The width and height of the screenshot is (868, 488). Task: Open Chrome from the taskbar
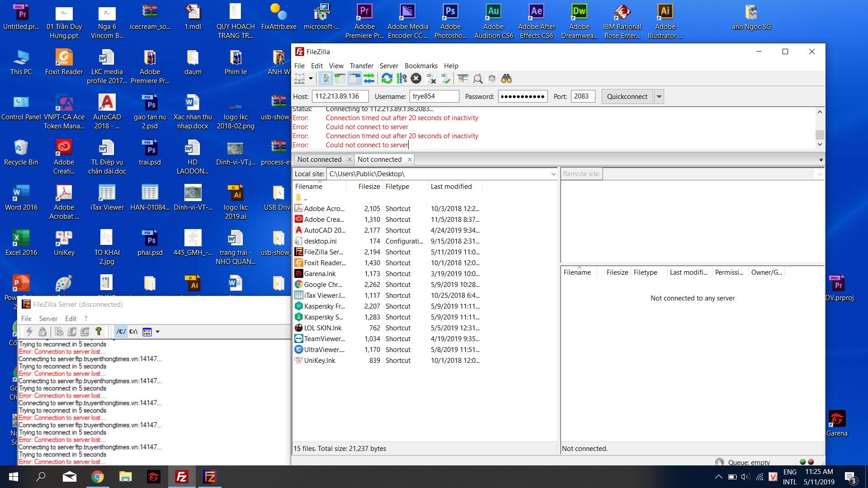point(97,477)
